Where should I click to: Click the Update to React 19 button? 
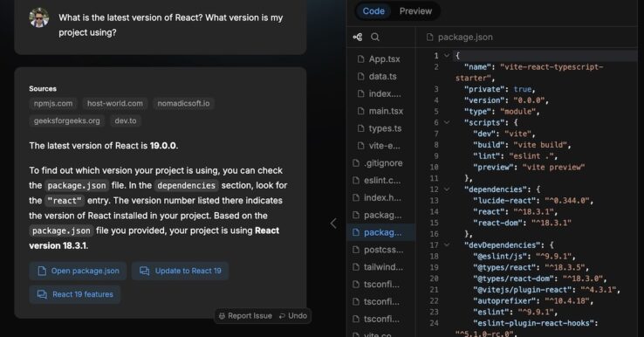[x=180, y=271]
